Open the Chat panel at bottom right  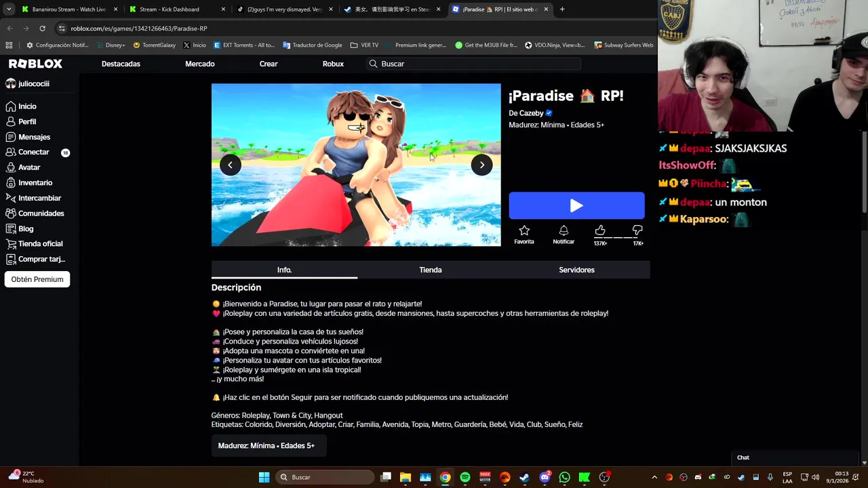coord(795,457)
